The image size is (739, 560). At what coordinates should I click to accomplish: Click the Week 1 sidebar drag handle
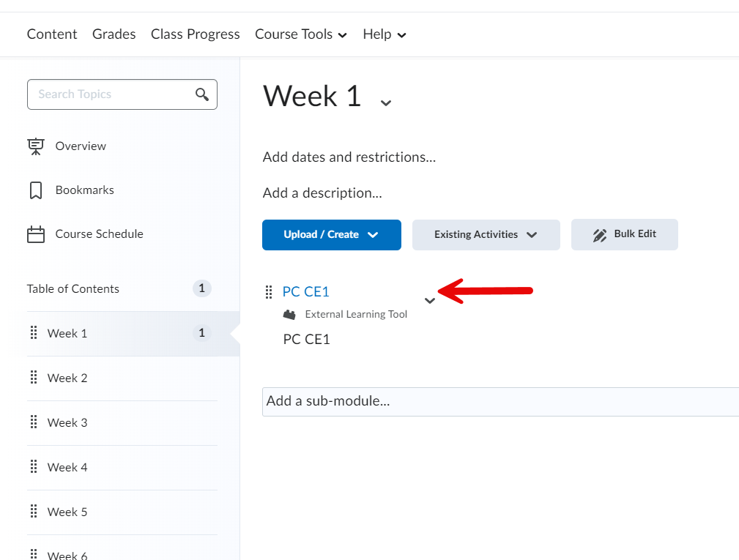click(x=34, y=333)
